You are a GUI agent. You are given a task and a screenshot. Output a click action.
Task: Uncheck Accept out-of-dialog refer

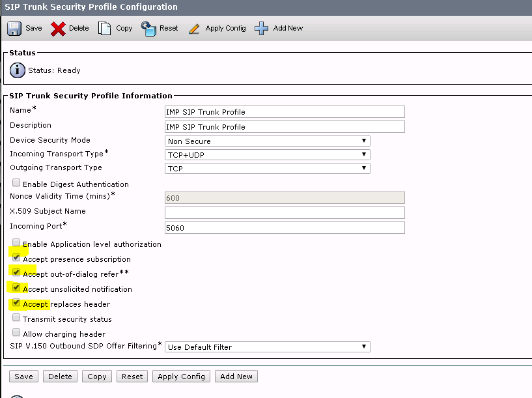pos(16,272)
